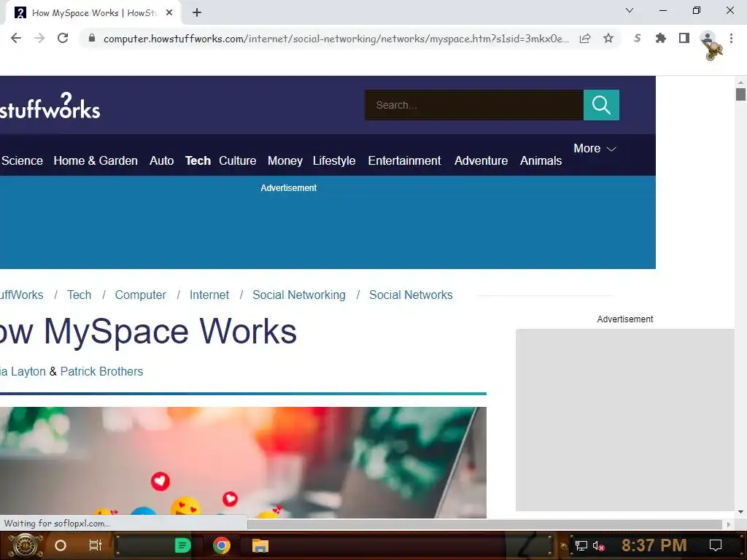Open Task View on taskbar
The height and width of the screenshot is (560, 747).
(96, 545)
